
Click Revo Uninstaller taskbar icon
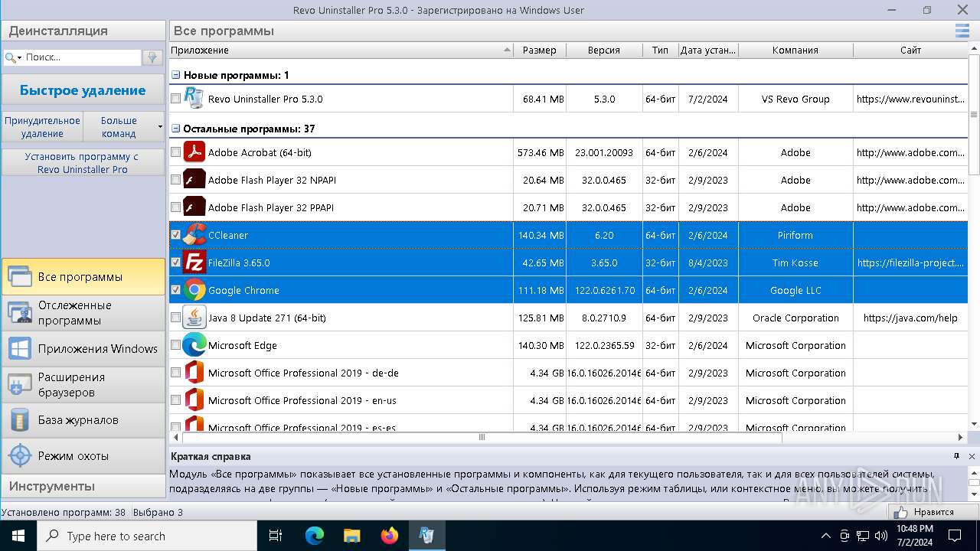[427, 536]
